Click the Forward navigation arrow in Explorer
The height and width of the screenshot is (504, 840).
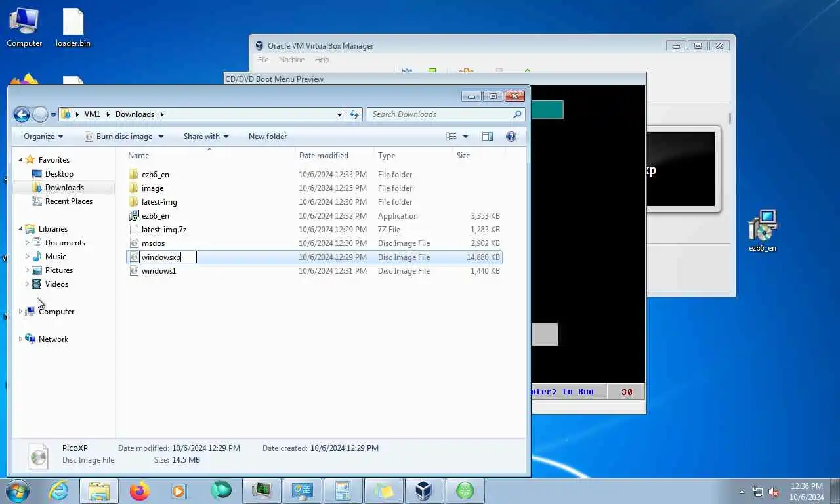click(40, 114)
